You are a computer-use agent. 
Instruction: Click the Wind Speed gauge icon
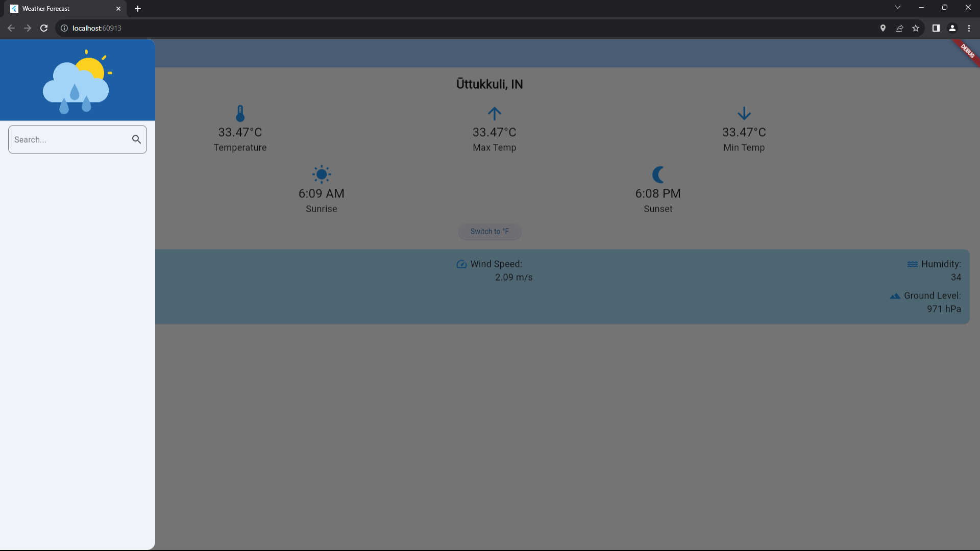tap(461, 264)
